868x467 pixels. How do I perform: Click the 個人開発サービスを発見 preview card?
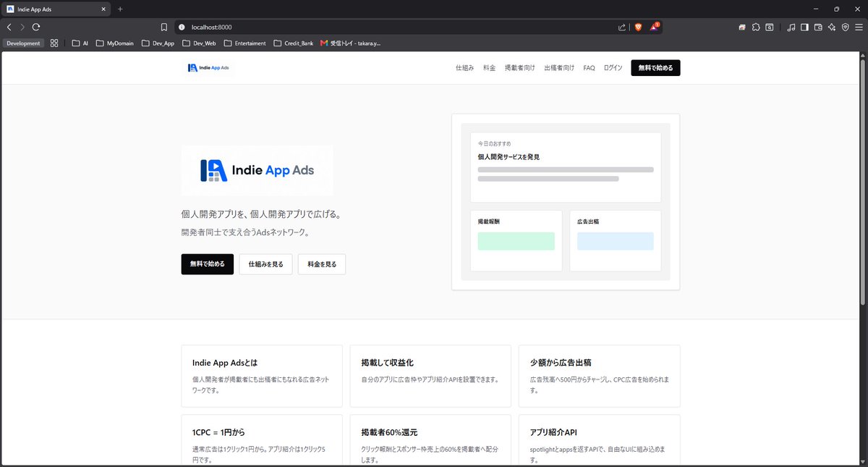point(566,167)
